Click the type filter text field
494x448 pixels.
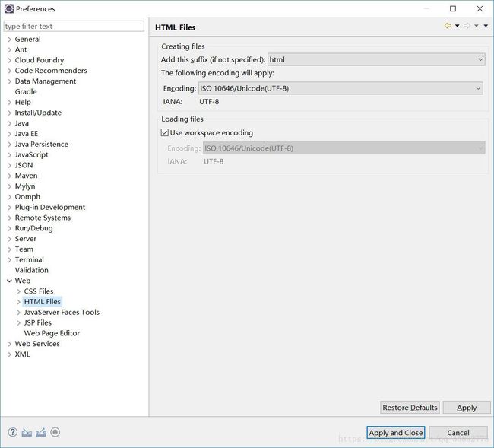(74, 26)
